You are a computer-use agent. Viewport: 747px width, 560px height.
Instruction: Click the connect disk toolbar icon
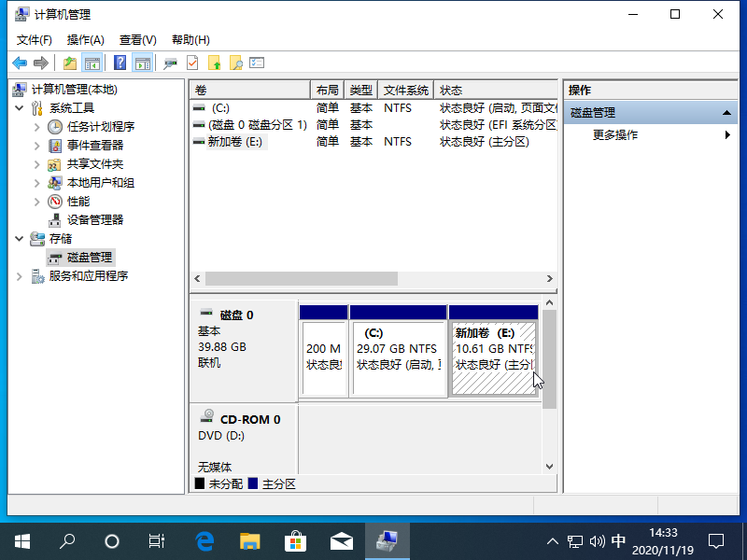coord(170,63)
